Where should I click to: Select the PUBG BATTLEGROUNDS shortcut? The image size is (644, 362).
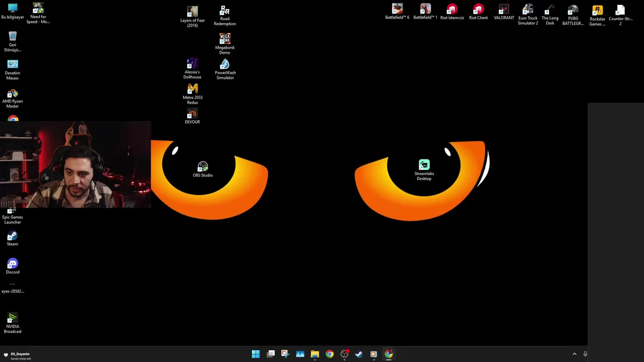coord(573,15)
